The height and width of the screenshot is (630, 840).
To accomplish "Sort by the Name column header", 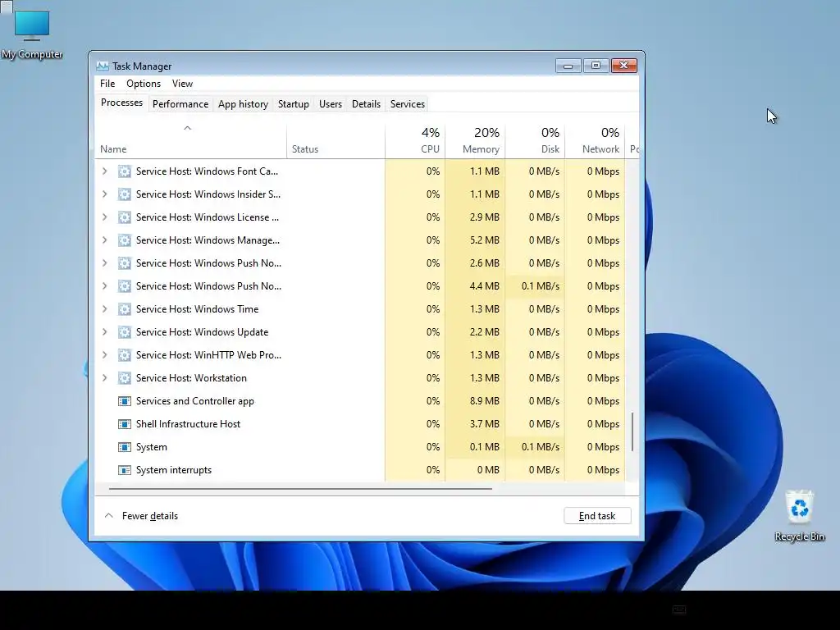I will [x=190, y=141].
